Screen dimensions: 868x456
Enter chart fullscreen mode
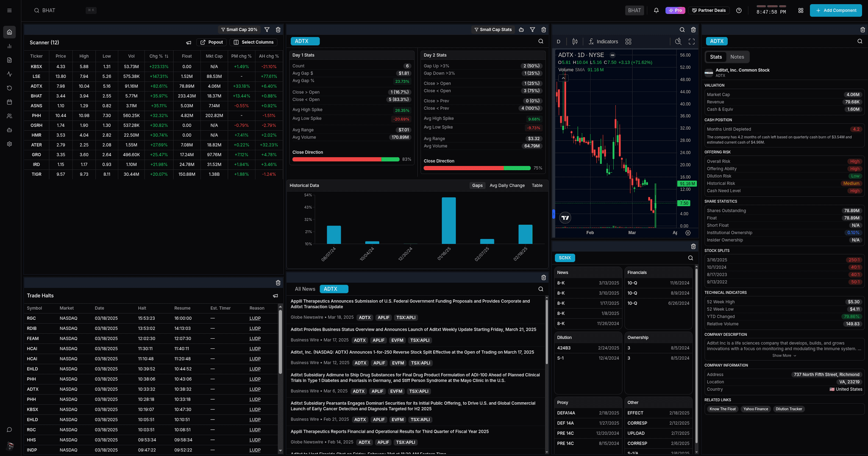pos(692,41)
